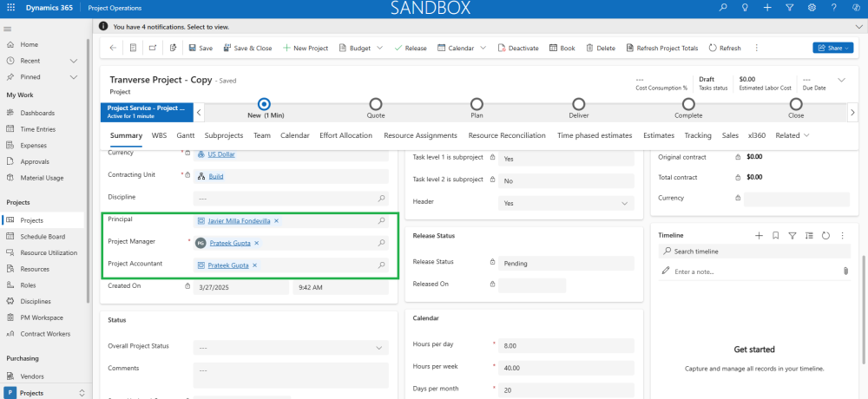
Task: Click Save & Close
Action: click(247, 49)
